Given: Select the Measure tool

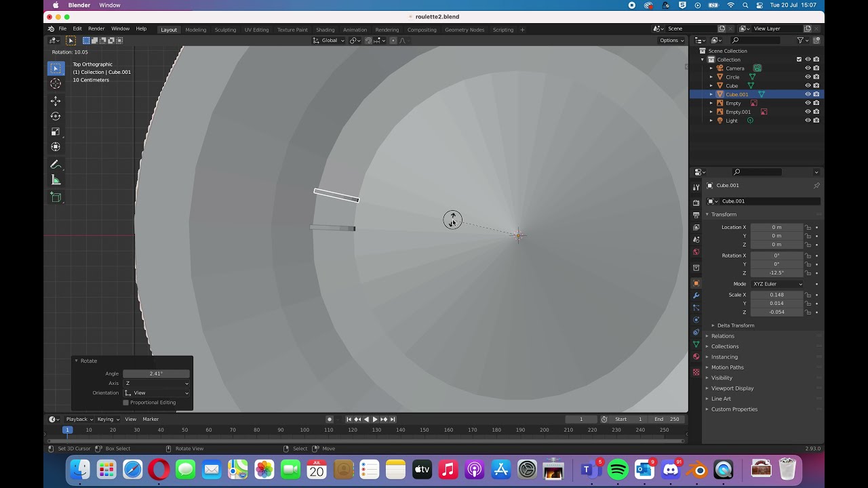Looking at the screenshot, I should [x=56, y=180].
